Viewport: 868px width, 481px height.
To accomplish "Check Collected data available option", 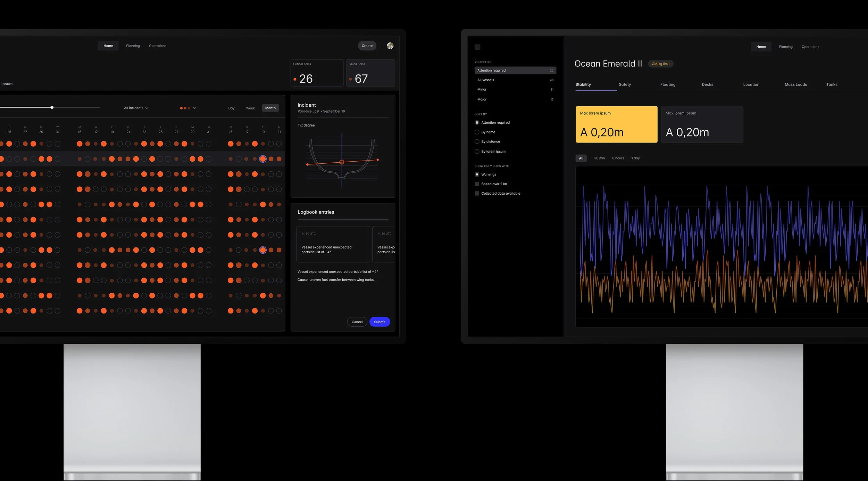I will click(477, 194).
